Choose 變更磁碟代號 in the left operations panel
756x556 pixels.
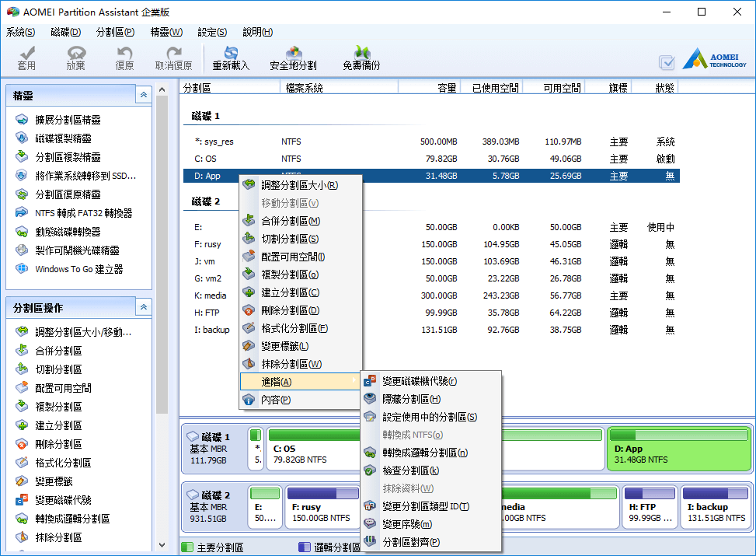[x=63, y=500]
